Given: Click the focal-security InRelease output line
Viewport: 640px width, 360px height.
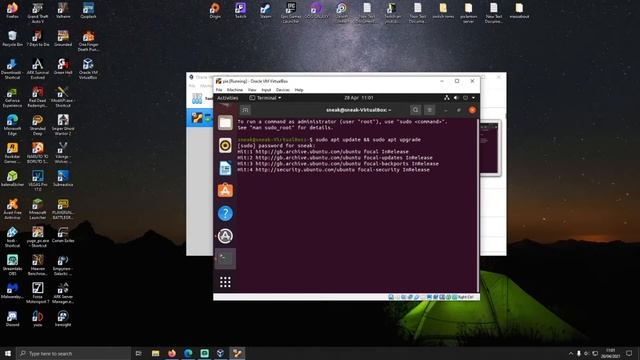Looking at the screenshot, I should (x=333, y=170).
